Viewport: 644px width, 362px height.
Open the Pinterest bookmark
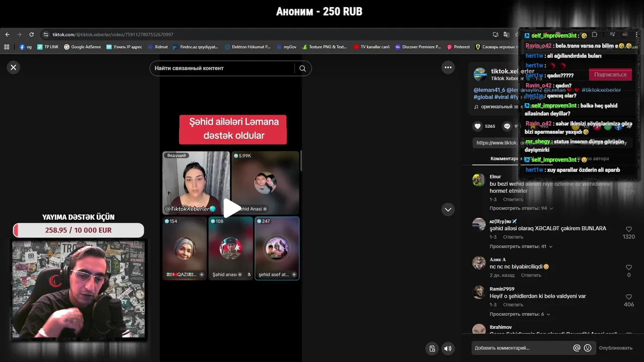(458, 47)
